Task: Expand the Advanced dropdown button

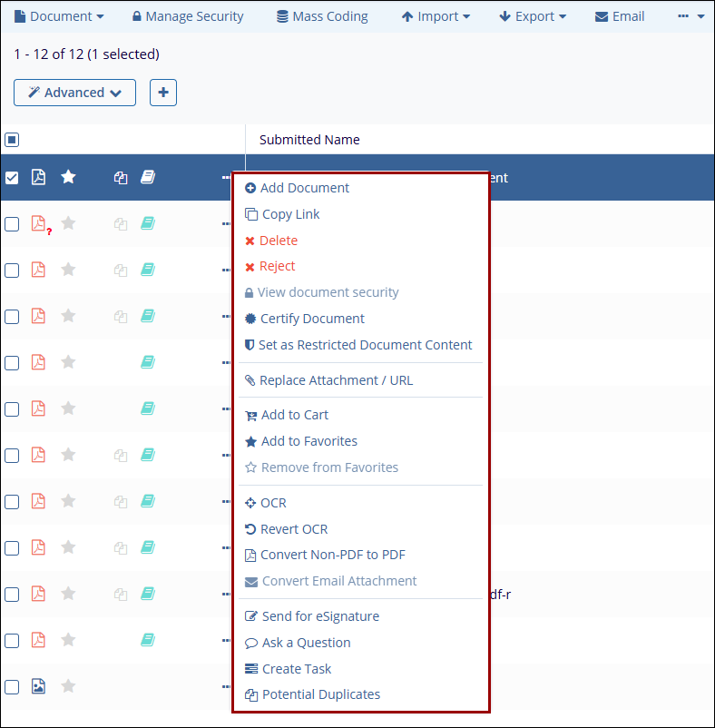Action: pyautogui.click(x=74, y=93)
